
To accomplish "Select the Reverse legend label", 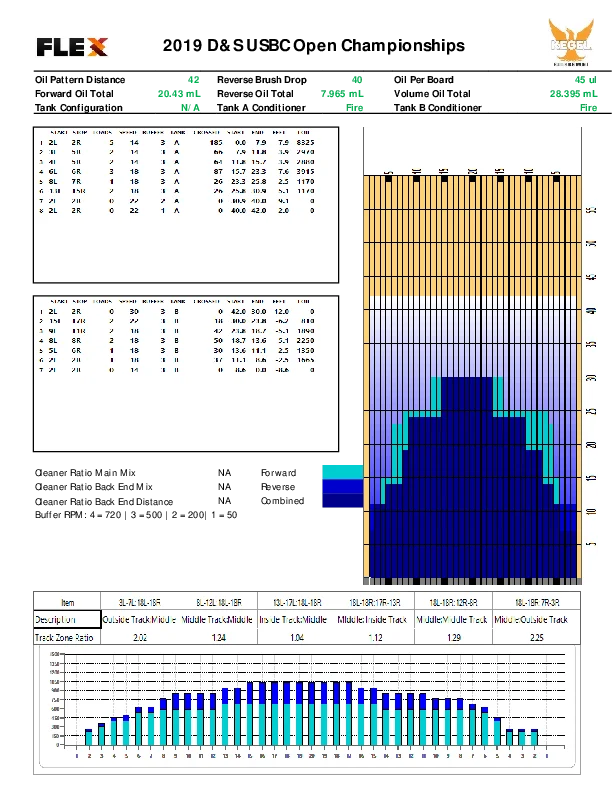I will click(x=278, y=487).
